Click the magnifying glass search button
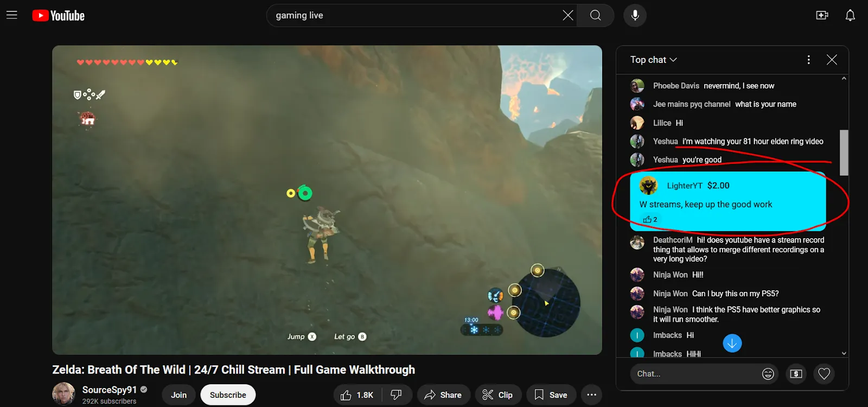 595,15
